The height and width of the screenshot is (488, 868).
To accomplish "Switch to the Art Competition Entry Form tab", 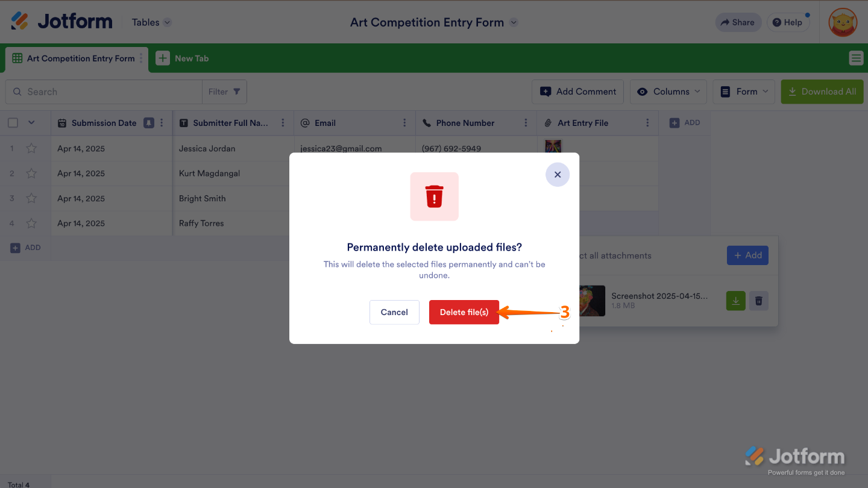I will point(74,58).
